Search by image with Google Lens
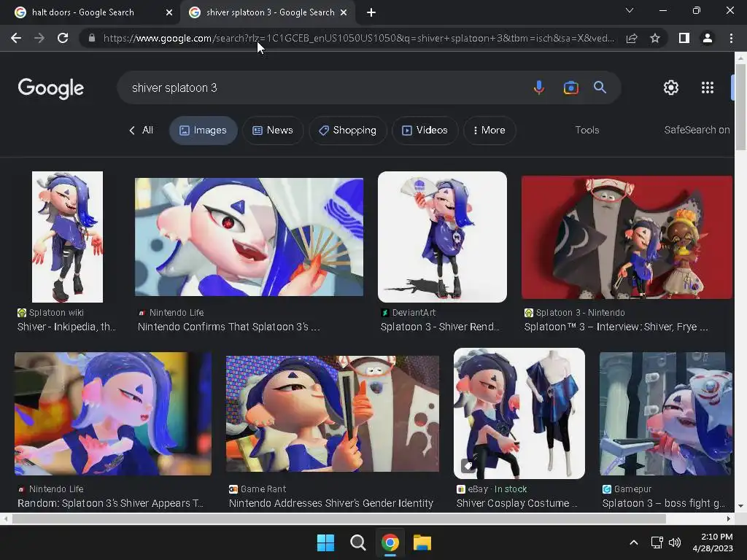Viewport: 747px width, 560px height. pyautogui.click(x=570, y=87)
